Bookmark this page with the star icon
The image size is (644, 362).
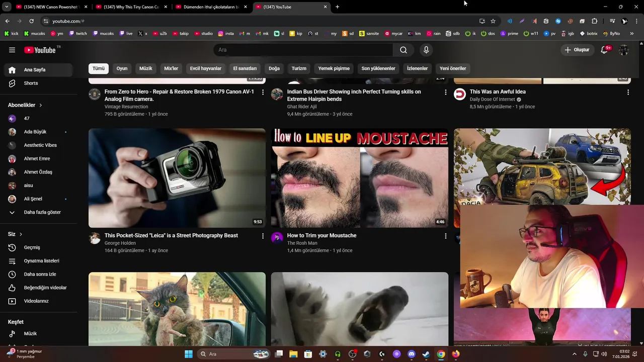pos(493,21)
